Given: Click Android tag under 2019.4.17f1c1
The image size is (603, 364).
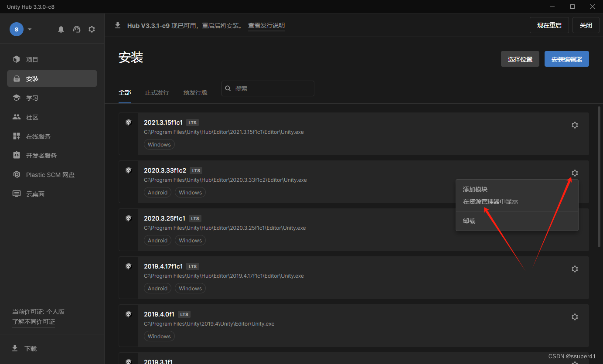Looking at the screenshot, I should 157,289.
